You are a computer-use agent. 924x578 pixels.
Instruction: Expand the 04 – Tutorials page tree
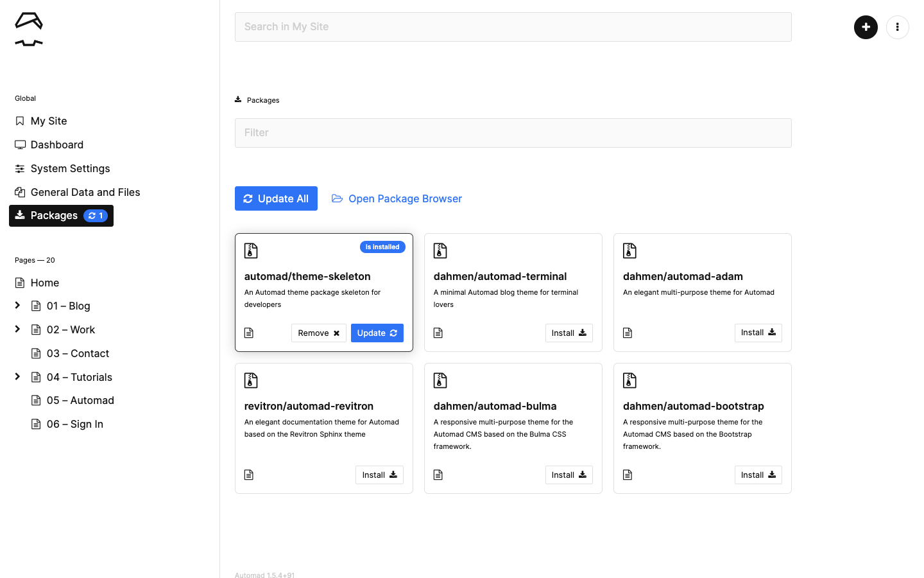point(17,377)
